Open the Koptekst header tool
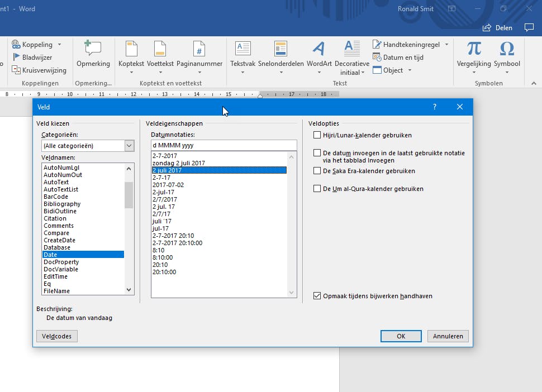542x392 pixels. pos(131,50)
